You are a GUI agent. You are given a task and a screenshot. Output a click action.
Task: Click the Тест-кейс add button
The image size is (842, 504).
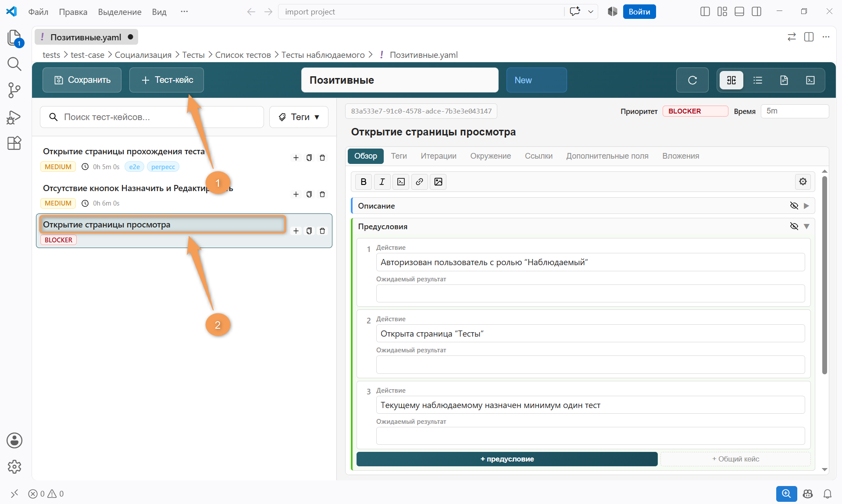coord(167,80)
